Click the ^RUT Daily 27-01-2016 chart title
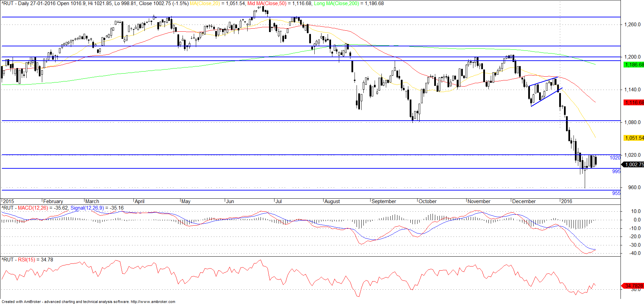Image resolution: width=644 pixels, height=304 pixels. click(x=95, y=3)
